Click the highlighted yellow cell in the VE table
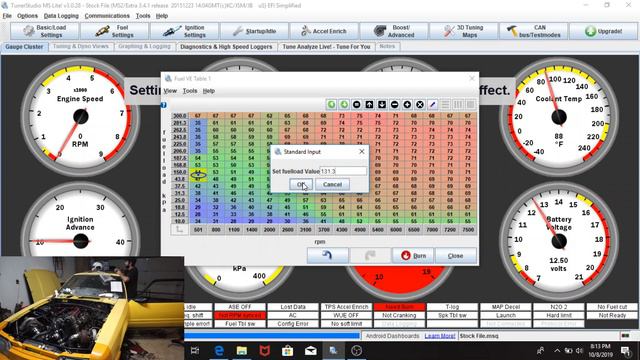 pos(198,176)
